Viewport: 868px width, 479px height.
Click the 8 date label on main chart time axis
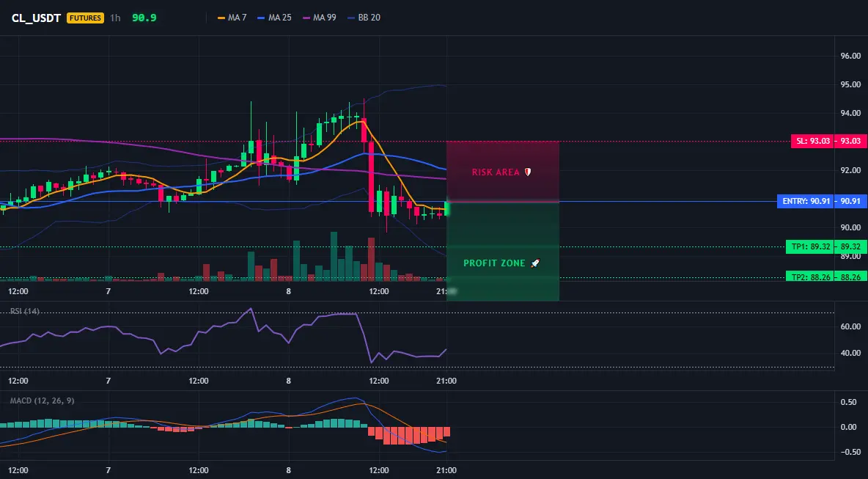tap(288, 291)
